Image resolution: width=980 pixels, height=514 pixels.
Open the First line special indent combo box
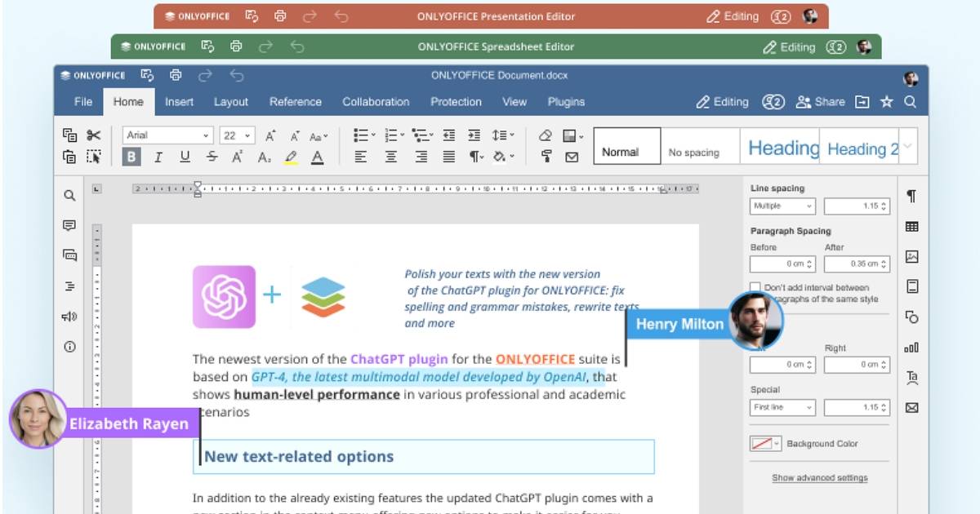coord(783,407)
